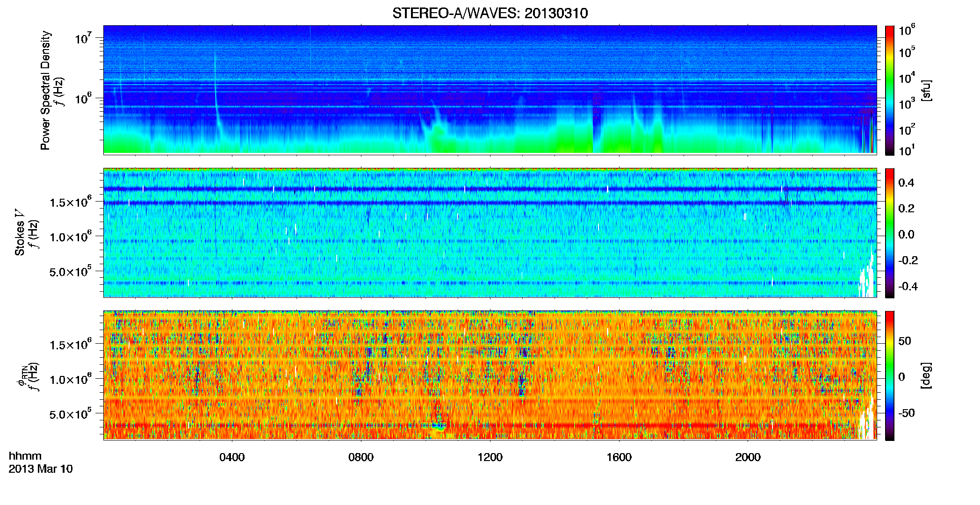Click the -0.2 value on Stokes color bar

[908, 260]
